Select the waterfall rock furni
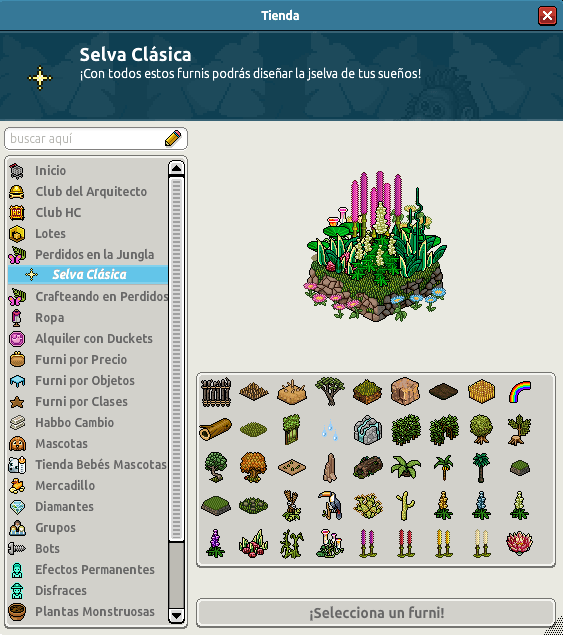The image size is (563, 635). coord(367,429)
